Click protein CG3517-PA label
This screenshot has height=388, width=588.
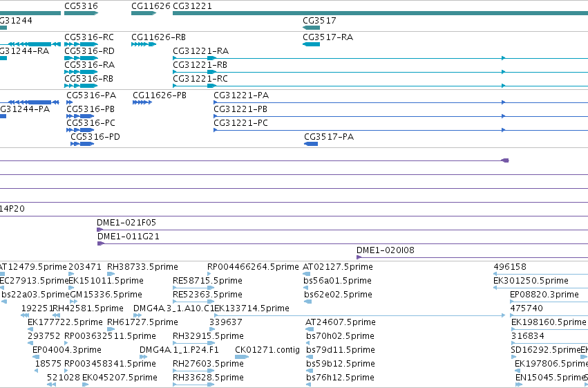tap(329, 137)
